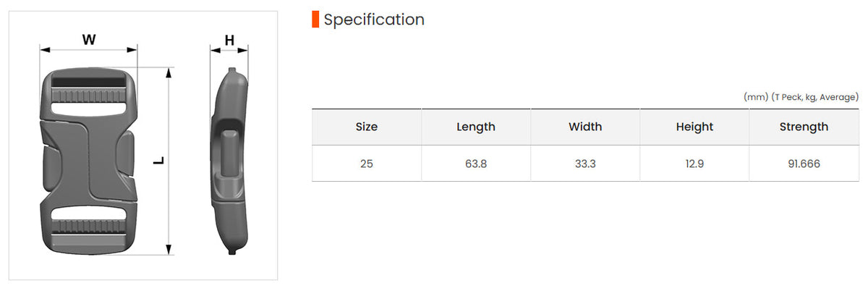Image resolution: width=868 pixels, height=291 pixels.
Task: Select the height value 12.9 cell
Action: pos(694,164)
